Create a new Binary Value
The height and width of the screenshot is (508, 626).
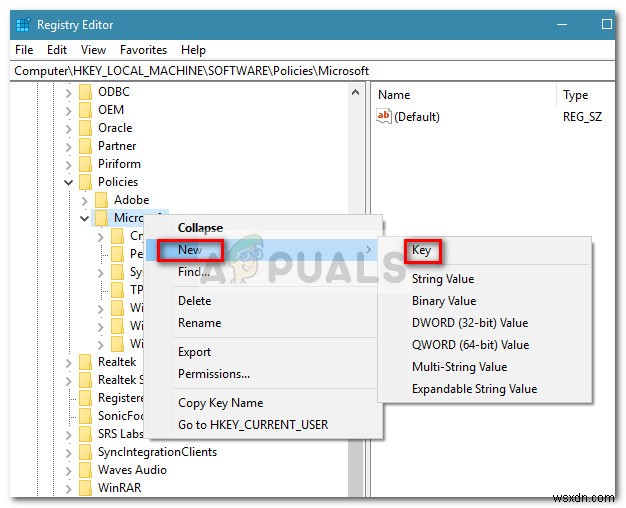click(x=484, y=301)
